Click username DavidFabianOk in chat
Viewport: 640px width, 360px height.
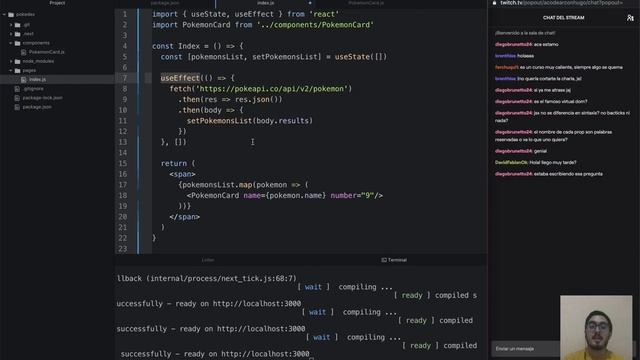tap(511, 162)
